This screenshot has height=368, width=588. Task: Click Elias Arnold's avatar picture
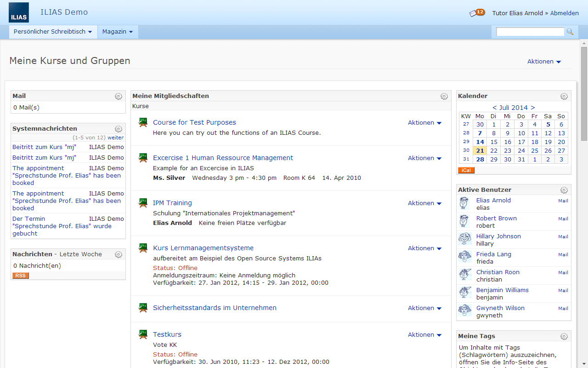click(x=464, y=203)
